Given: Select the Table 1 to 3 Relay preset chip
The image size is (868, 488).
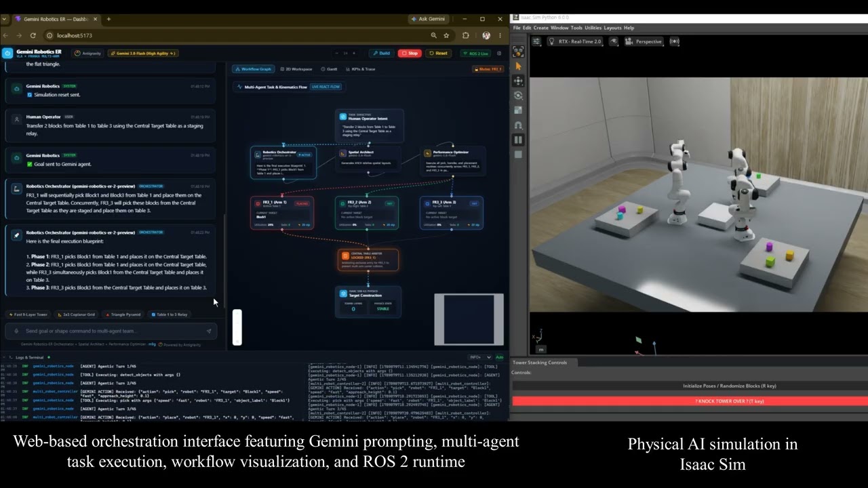Looking at the screenshot, I should click(170, 314).
